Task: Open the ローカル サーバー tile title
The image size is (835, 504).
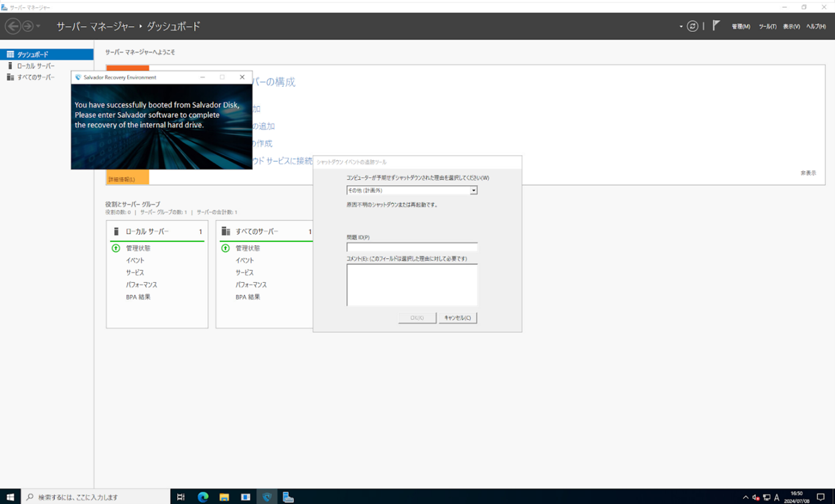Action: click(147, 232)
